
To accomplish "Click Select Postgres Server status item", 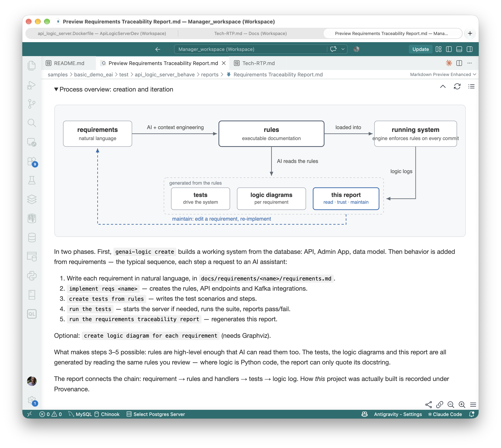I will tap(156, 414).
